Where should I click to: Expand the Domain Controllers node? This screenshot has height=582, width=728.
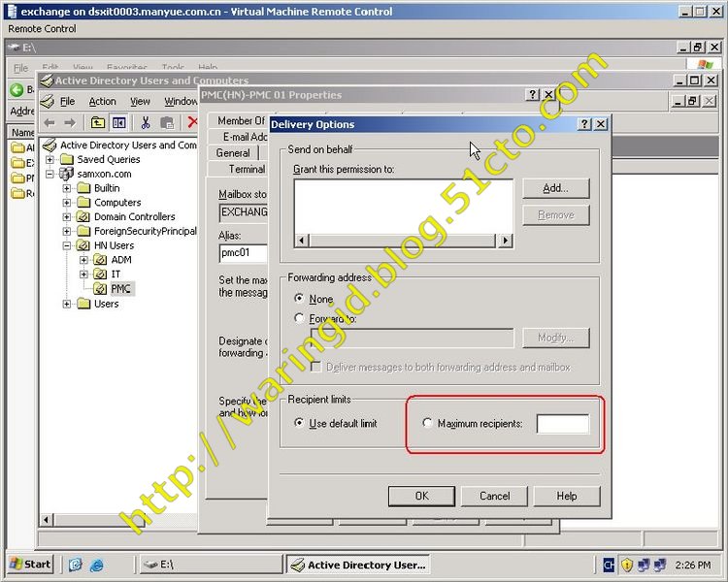coord(68,217)
